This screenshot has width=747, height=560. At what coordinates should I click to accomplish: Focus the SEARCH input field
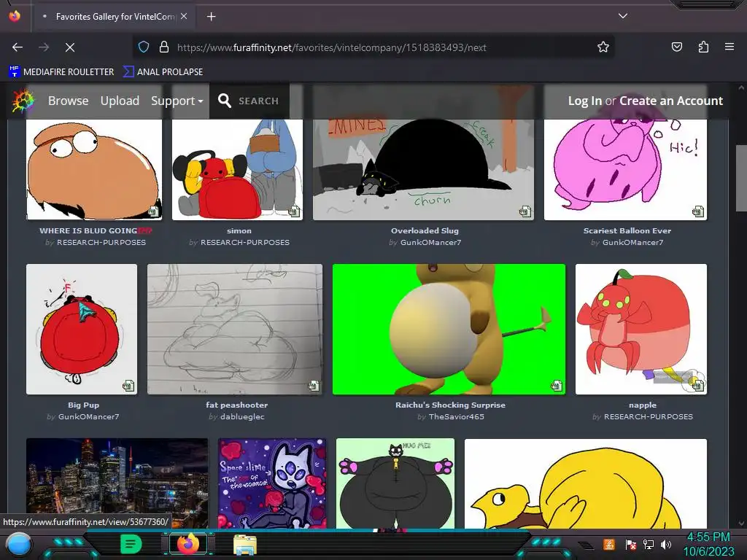(259, 101)
